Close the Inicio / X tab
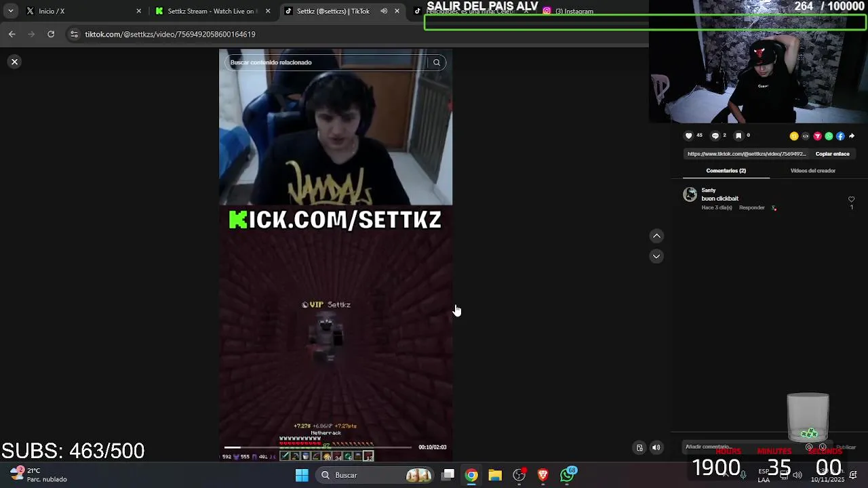The height and width of the screenshot is (488, 868). tap(139, 11)
